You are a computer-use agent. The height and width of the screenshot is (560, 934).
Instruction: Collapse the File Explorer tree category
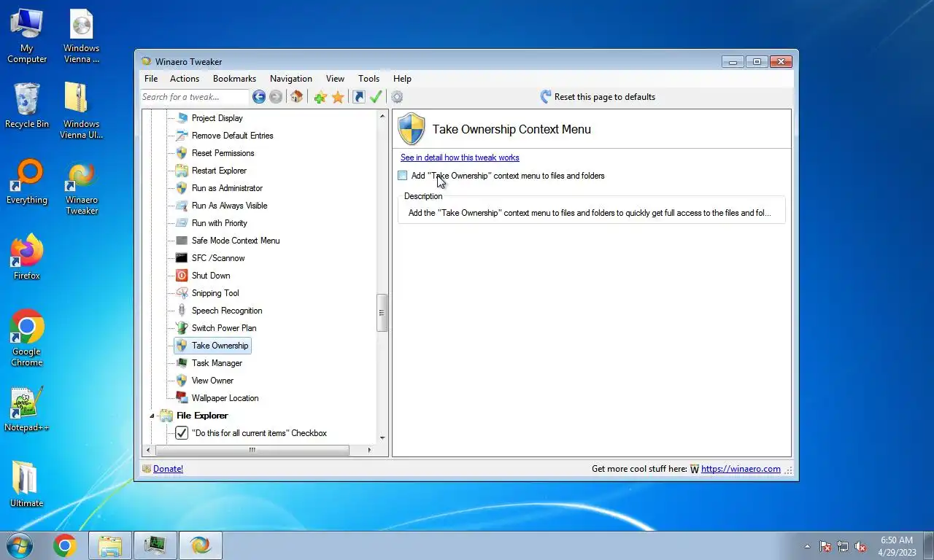click(153, 416)
